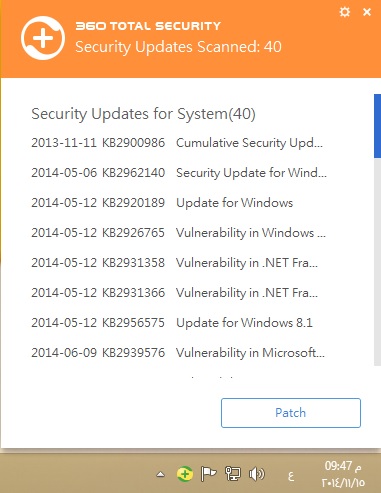Screen dimensions: 381x493
Task: Select the KB2956575 Windows 8.1 update
Action: (172, 323)
